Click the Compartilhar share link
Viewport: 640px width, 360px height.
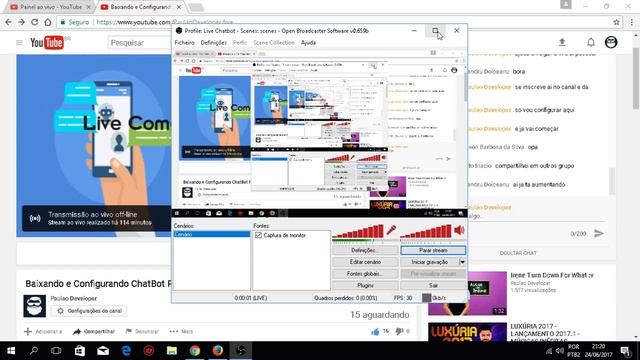point(94,331)
